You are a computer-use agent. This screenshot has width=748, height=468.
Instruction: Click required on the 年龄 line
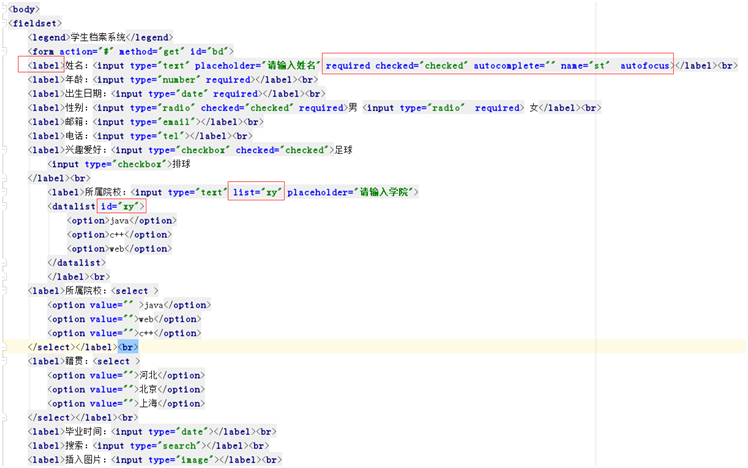pos(228,80)
